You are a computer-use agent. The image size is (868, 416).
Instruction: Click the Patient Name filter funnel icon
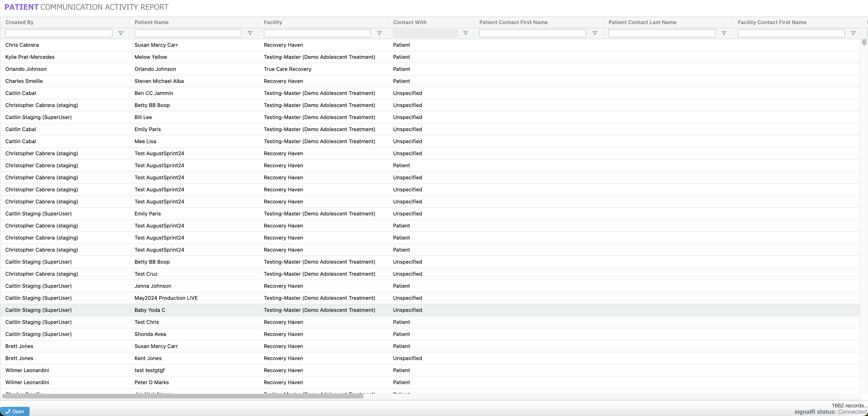point(250,33)
